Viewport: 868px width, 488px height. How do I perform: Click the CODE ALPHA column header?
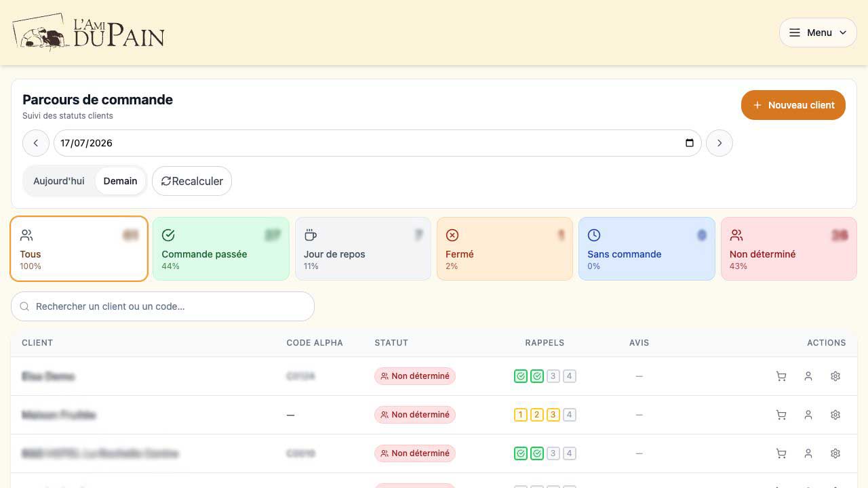pos(315,343)
